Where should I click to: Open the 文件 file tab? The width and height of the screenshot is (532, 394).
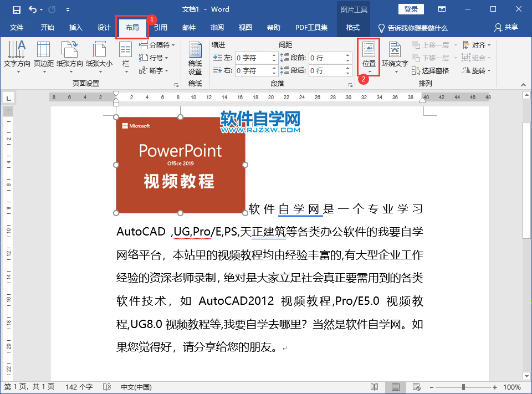16,28
